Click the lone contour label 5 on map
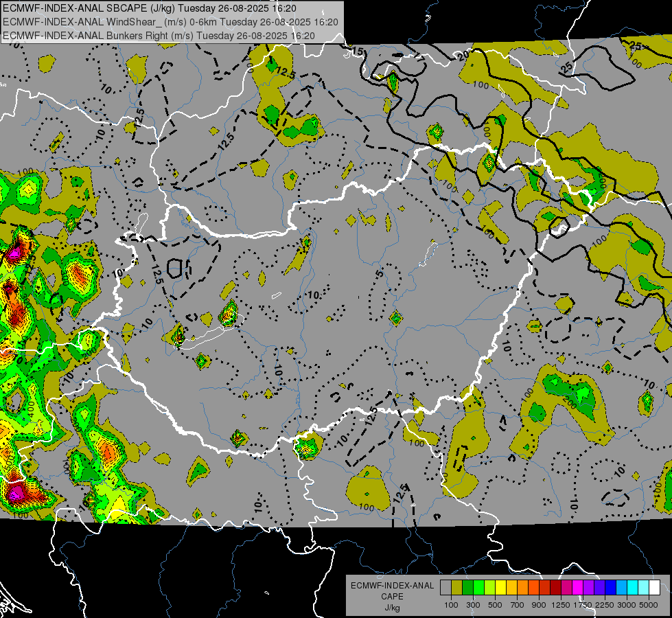The width and height of the screenshot is (672, 618). click(380, 273)
